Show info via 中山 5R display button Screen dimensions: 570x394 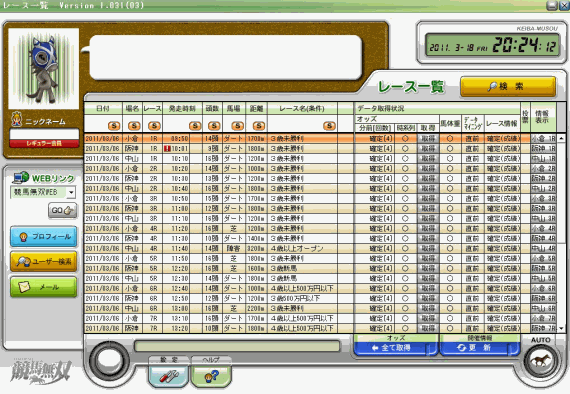coord(543,278)
